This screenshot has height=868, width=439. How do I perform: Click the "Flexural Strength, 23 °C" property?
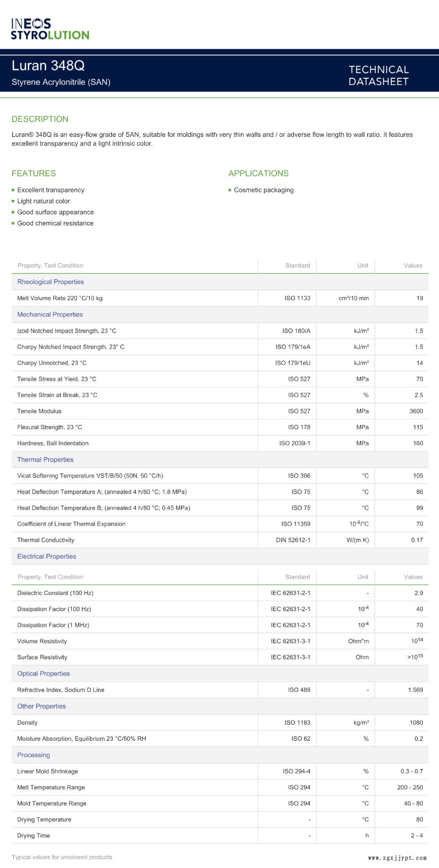point(50,427)
